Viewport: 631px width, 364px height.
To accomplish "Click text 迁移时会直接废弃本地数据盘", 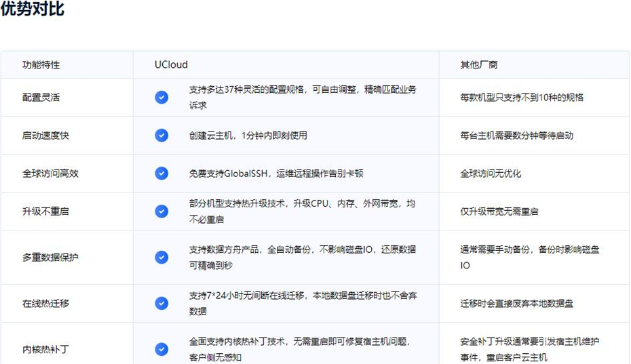I will (x=517, y=303).
